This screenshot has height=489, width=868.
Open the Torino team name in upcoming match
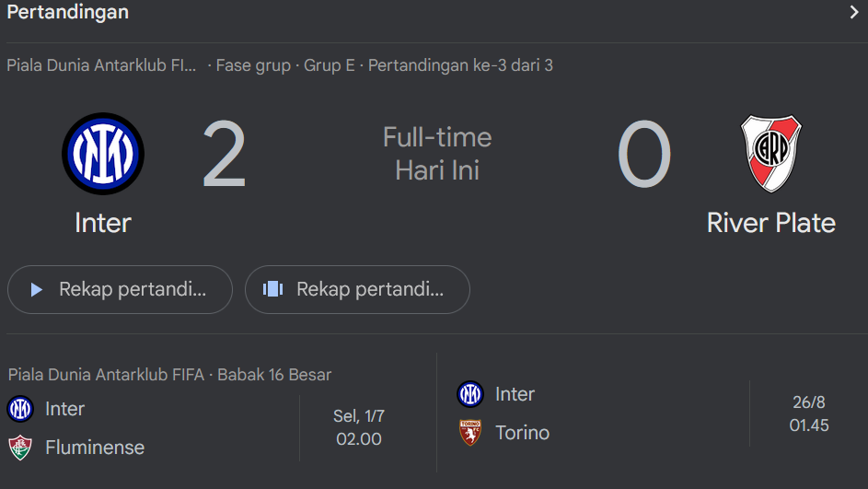522,433
